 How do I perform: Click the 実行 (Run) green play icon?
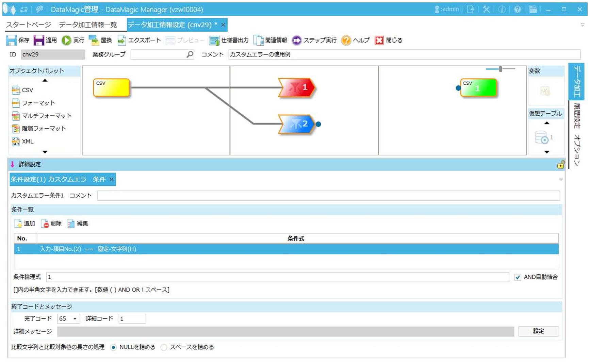coord(66,40)
